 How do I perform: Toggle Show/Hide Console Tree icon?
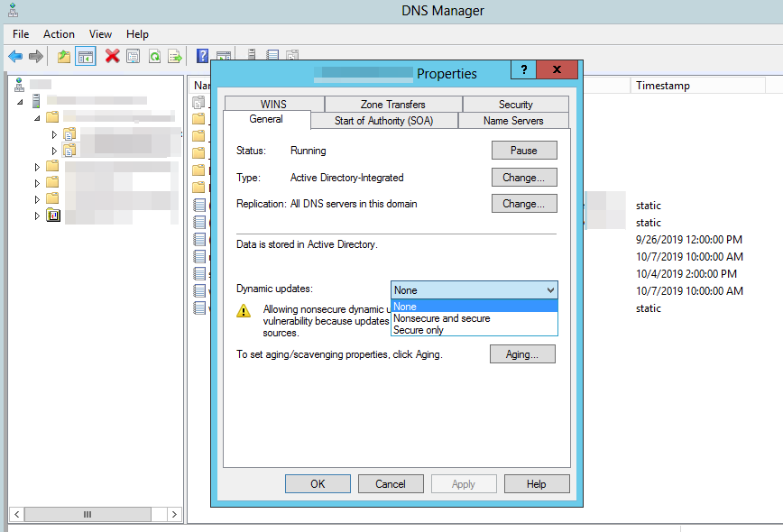pyautogui.click(x=86, y=57)
